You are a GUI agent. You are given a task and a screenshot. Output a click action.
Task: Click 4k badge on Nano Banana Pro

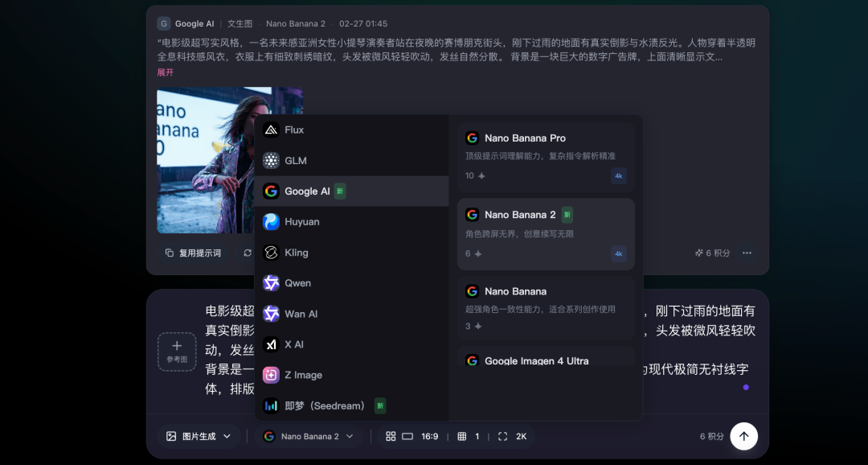(618, 175)
